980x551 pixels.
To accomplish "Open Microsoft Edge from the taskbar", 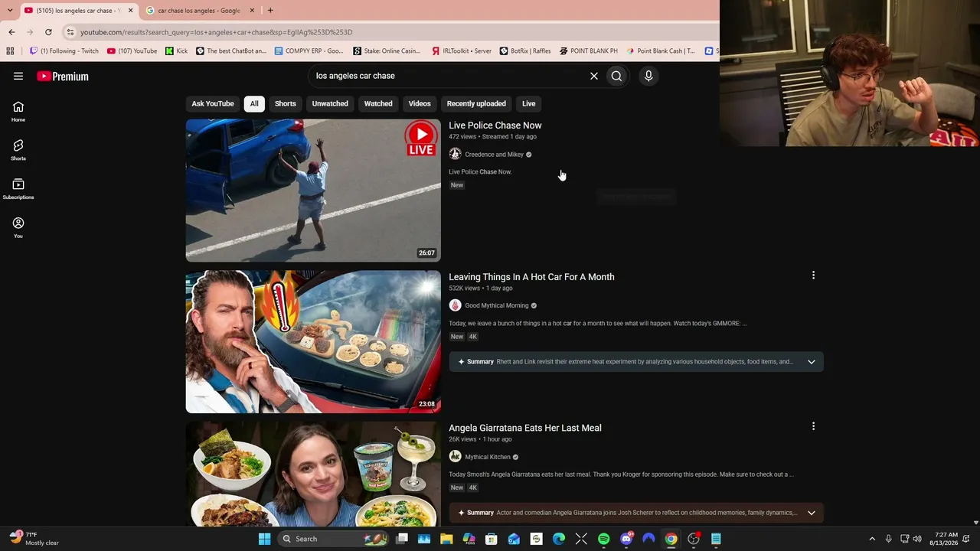I will coord(559,539).
